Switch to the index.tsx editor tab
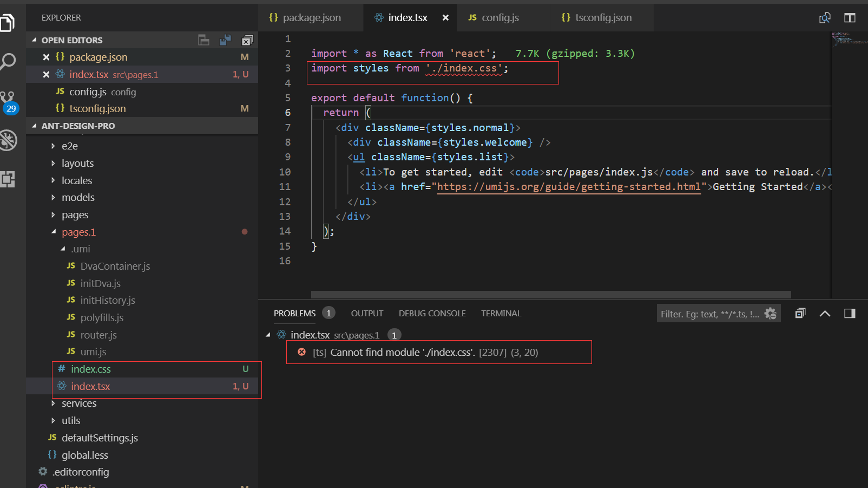Screen dimensions: 868x488 pos(410,17)
